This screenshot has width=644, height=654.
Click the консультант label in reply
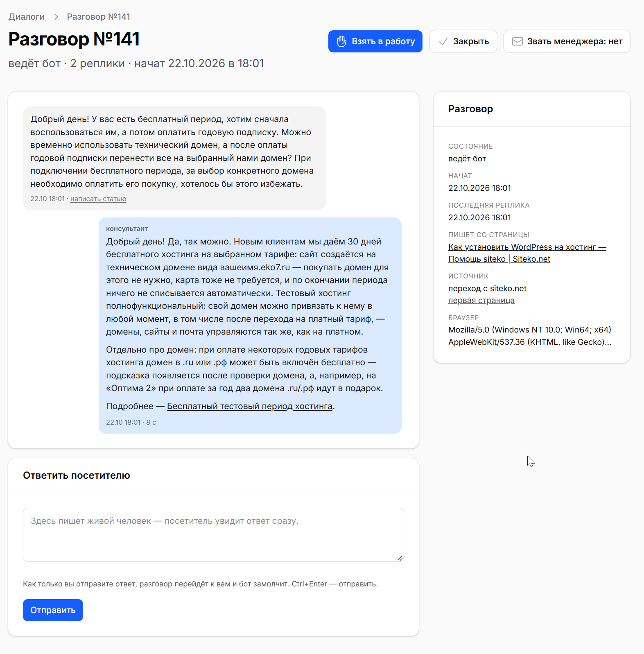127,229
